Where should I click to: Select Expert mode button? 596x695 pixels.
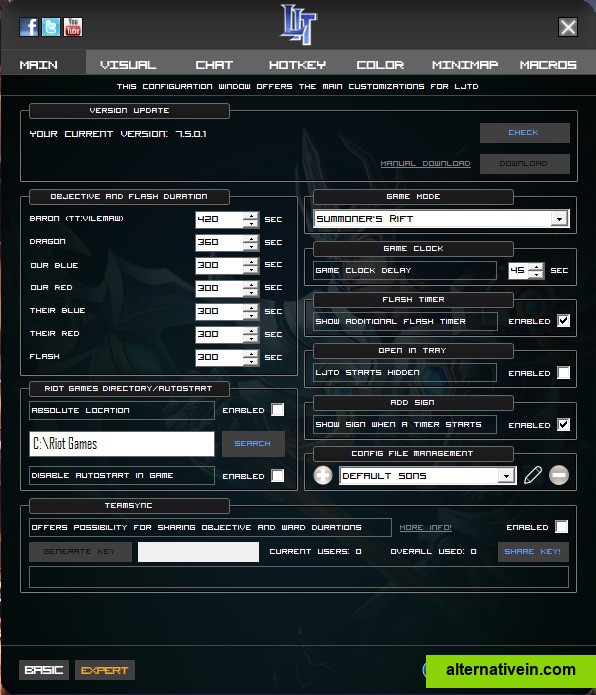(x=105, y=670)
